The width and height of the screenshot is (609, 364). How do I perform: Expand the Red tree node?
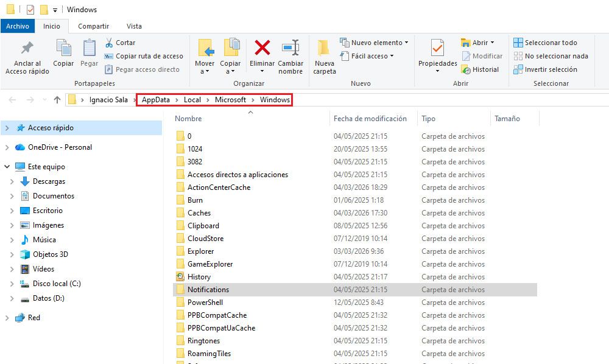coord(7,317)
